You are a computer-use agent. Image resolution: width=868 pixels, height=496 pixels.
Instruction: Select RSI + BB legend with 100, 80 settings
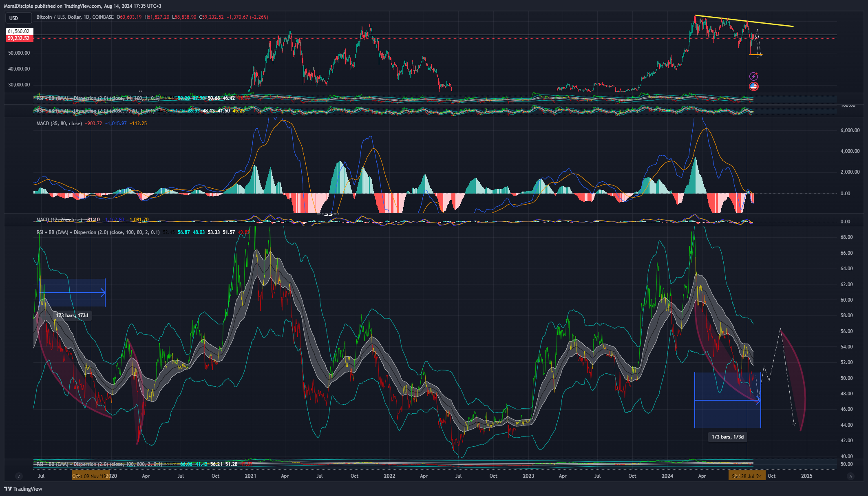(x=98, y=232)
